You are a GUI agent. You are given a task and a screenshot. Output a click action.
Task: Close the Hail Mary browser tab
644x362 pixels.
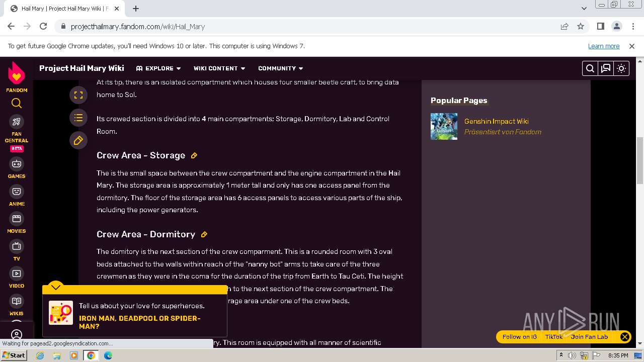pyautogui.click(x=117, y=9)
